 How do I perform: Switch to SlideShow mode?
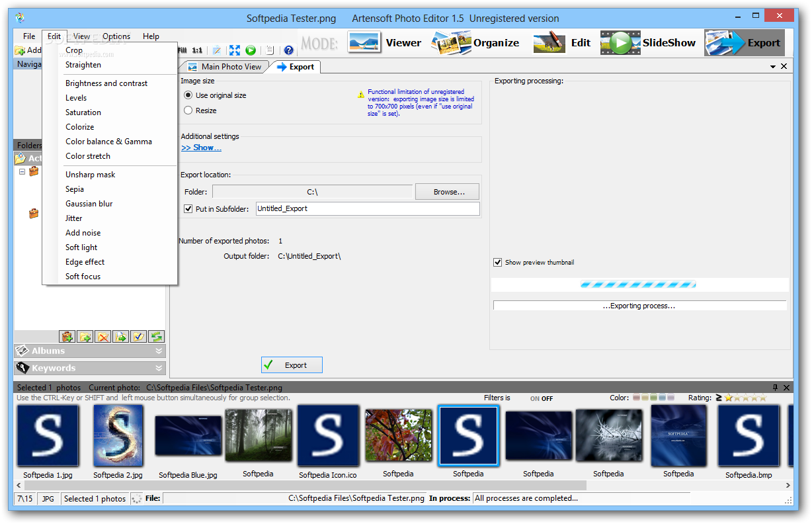(648, 43)
